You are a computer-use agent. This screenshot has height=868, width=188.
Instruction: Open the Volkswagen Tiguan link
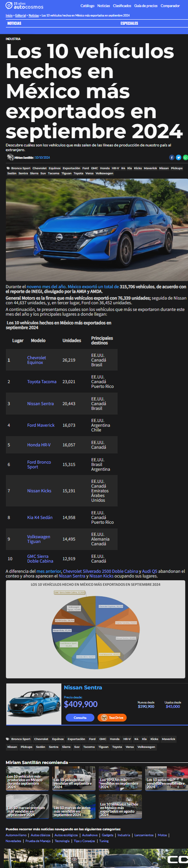pos(39,539)
